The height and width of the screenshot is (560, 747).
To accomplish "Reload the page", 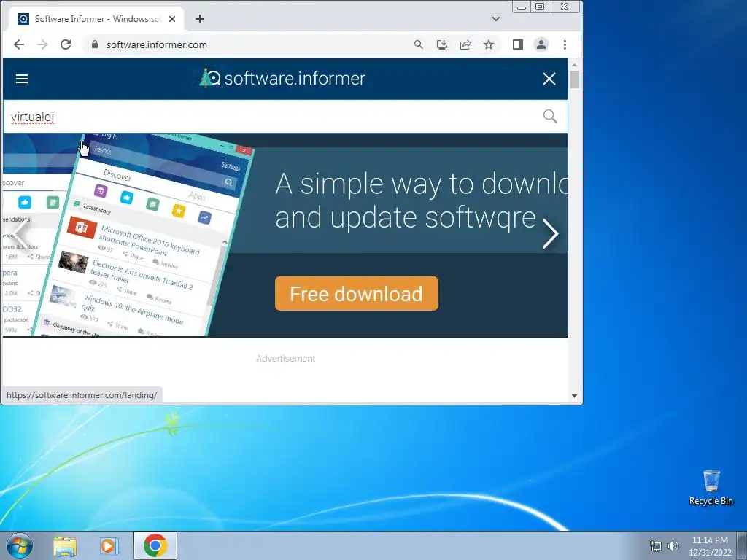I will coord(66,44).
